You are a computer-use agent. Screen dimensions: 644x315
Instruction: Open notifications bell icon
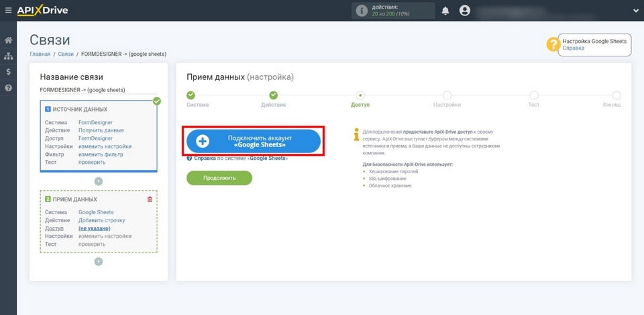point(445,11)
